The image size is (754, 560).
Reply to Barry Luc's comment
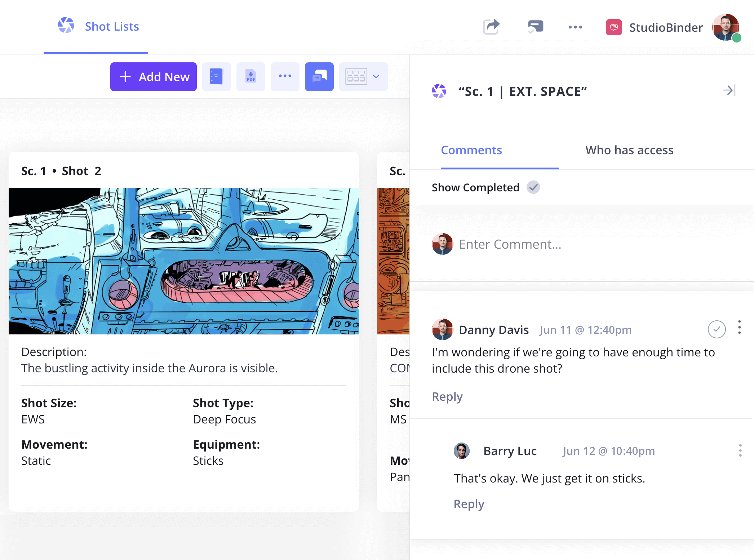(469, 504)
